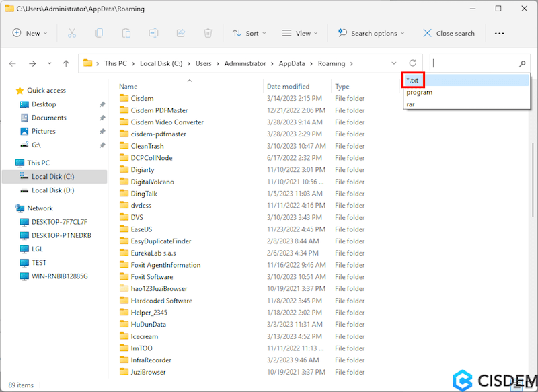The height and width of the screenshot is (392, 538).
Task: Click the Share icon in toolbar
Action: tap(181, 33)
